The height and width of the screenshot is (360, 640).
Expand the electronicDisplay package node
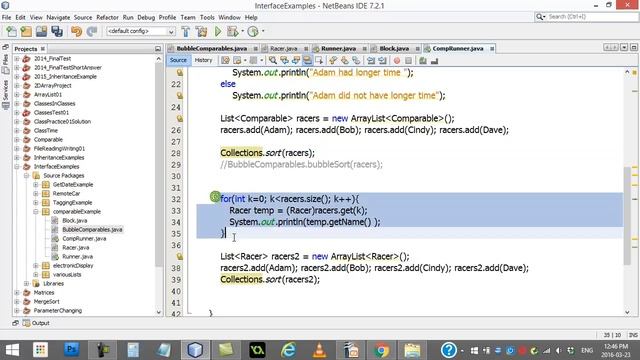tap(36, 265)
